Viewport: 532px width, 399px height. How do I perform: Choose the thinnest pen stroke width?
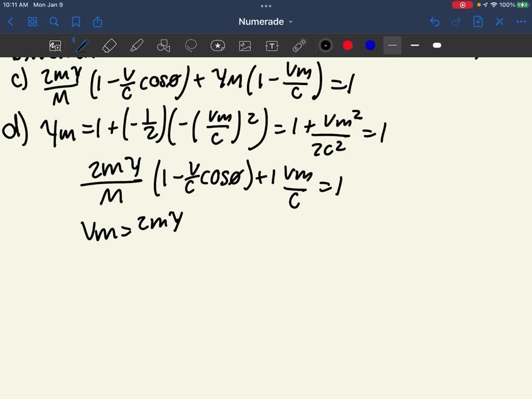pyautogui.click(x=392, y=46)
